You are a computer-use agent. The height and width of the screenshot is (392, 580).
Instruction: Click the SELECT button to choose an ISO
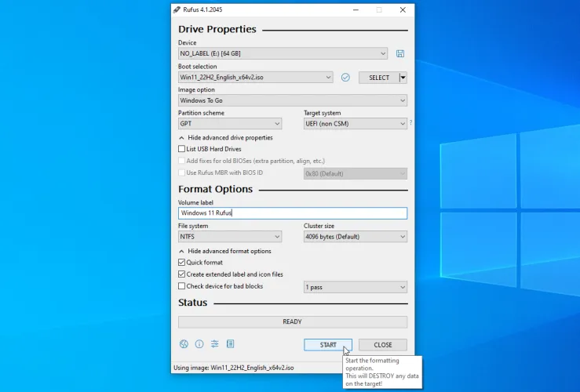point(379,78)
